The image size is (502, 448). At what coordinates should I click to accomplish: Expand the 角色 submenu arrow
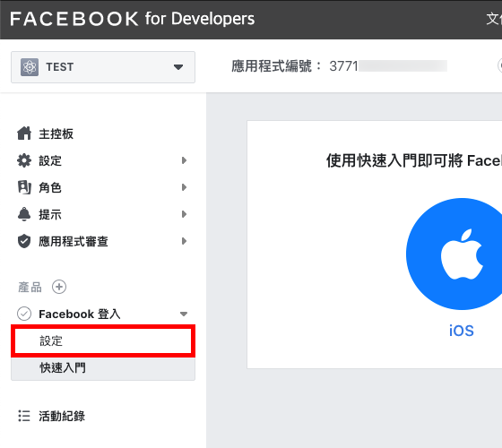click(x=184, y=187)
